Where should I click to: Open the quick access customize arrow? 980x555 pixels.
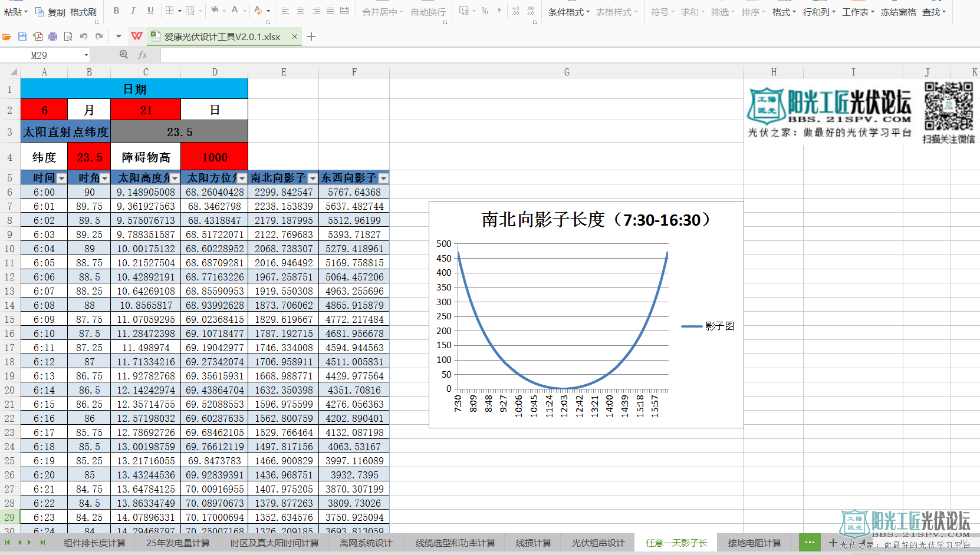coord(119,37)
